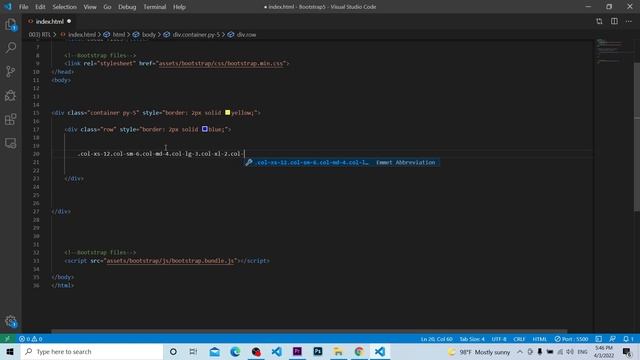Open the Debug view in activity bar
The image size is (640, 360).
[x=11, y=96]
